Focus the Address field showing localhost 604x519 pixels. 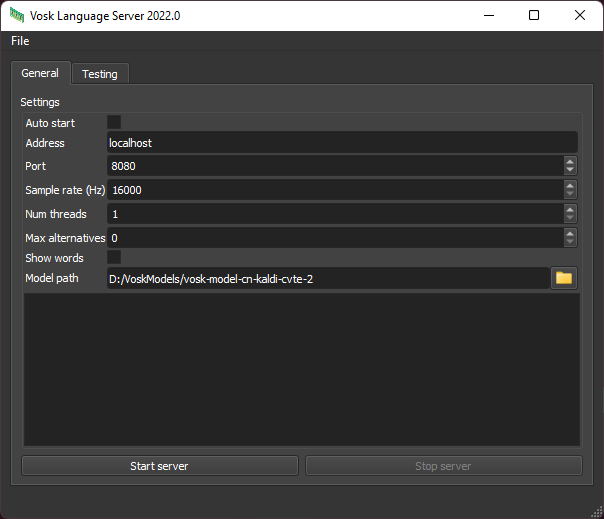[x=342, y=142]
